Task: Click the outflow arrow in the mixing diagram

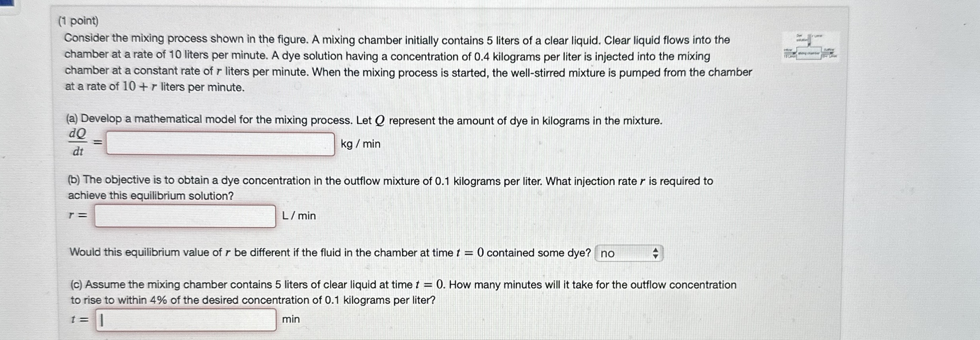Action: coord(832,53)
